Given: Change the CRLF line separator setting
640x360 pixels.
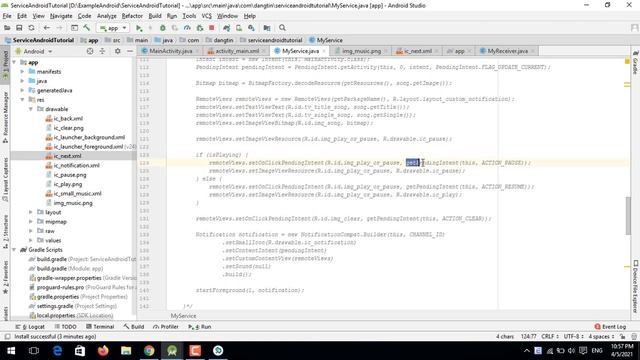Looking at the screenshot, I should tap(550, 337).
